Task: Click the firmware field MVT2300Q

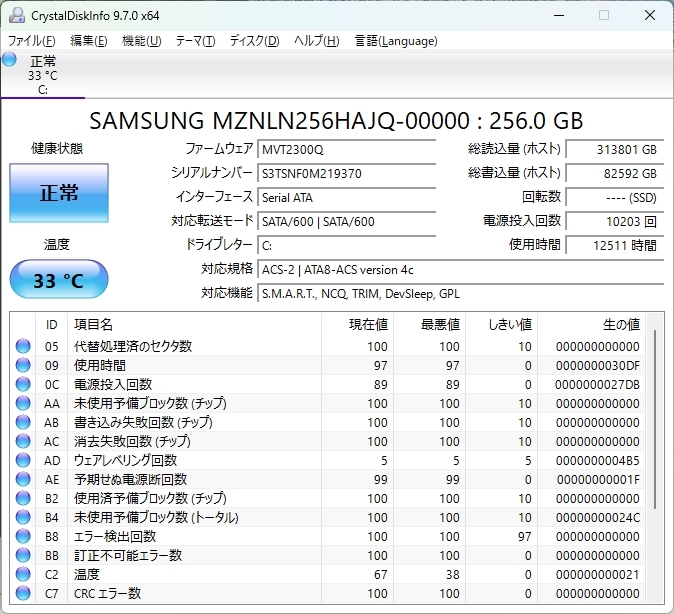Action: coord(346,150)
